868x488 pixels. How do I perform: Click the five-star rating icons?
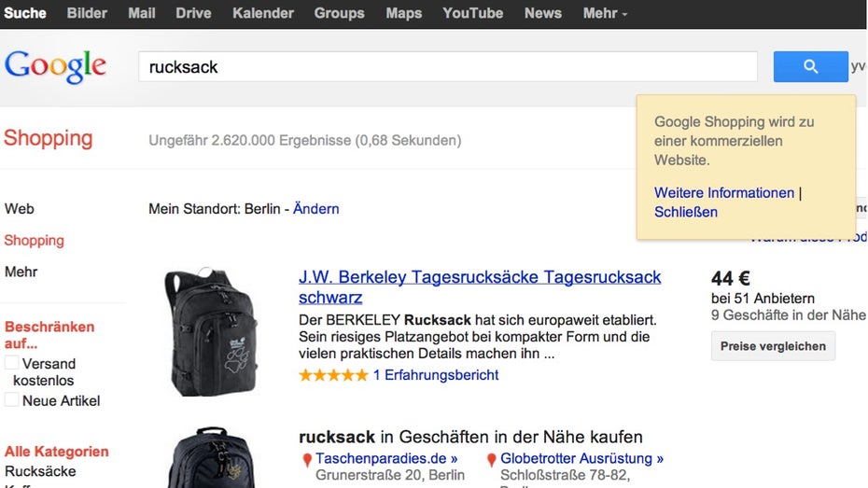tap(333, 375)
